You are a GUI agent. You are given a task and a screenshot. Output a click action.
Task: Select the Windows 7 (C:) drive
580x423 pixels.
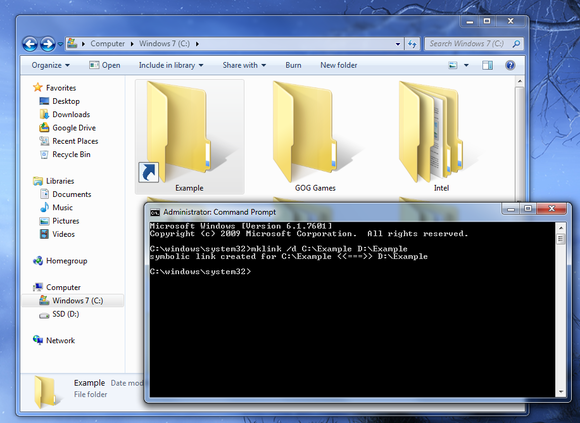pos(72,301)
